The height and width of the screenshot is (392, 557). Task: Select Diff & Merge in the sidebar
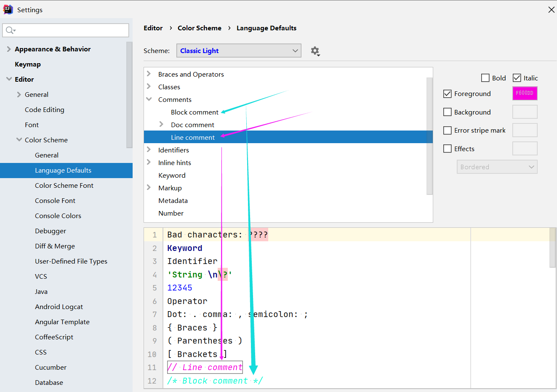click(55, 246)
